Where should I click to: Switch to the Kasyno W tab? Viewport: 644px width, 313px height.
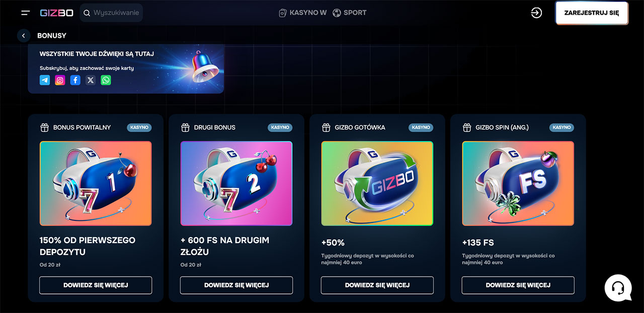pos(303,13)
